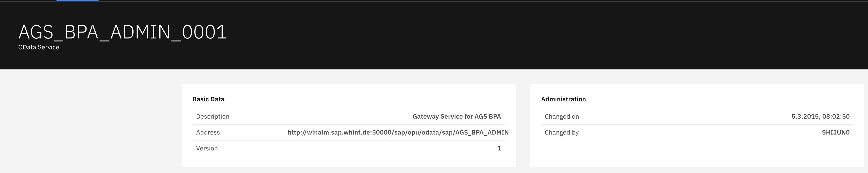Click the AGS_BPA_ADMIN_0001 page title

(123, 32)
